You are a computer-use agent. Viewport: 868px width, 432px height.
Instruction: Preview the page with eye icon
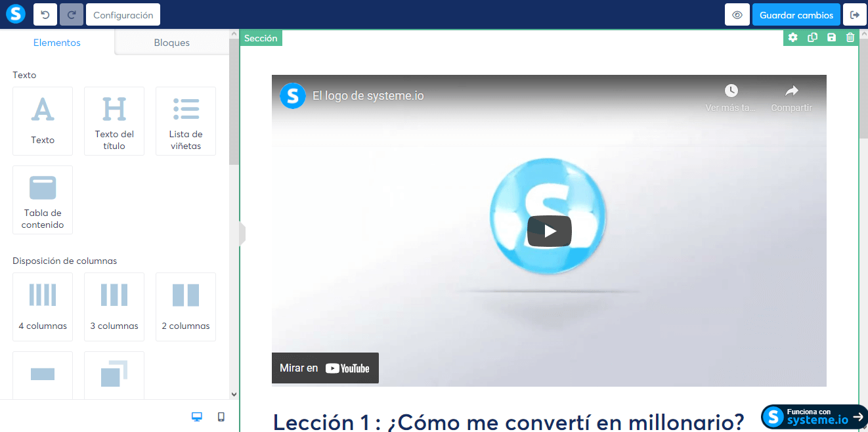tap(737, 14)
